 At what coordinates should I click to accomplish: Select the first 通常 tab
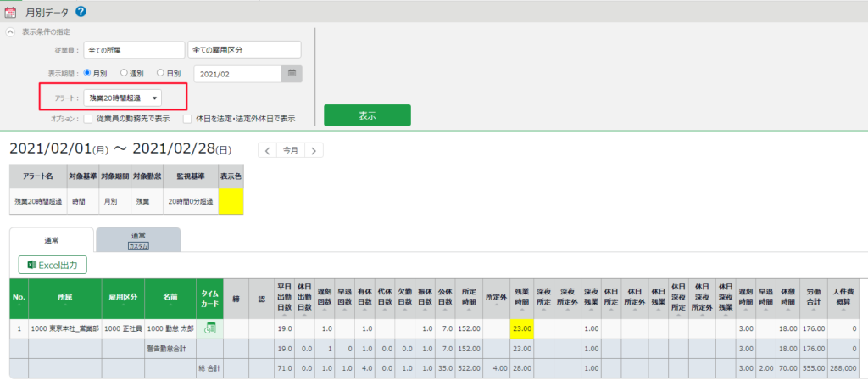coord(52,241)
